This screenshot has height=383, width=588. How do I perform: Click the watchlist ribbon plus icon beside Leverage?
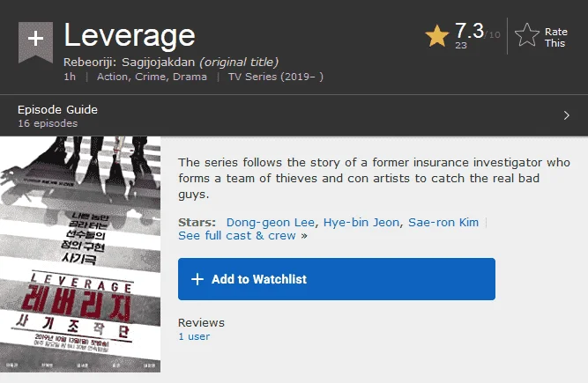click(x=35, y=42)
